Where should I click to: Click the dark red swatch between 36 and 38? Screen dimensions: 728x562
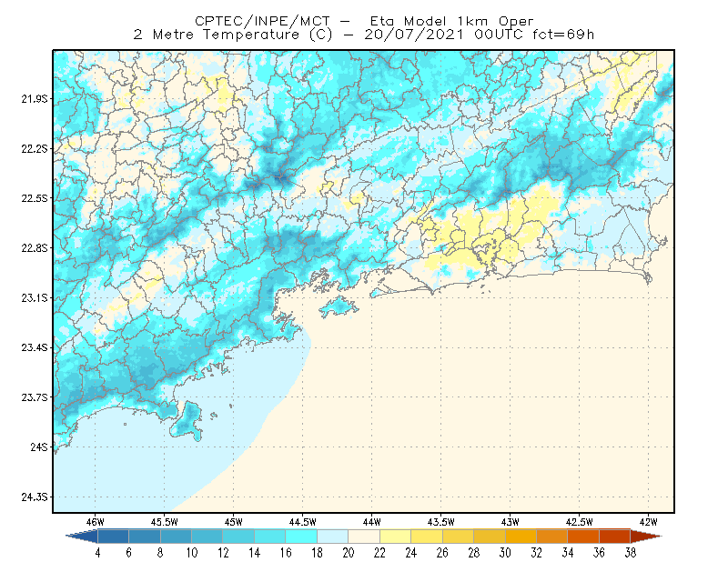(x=615, y=537)
